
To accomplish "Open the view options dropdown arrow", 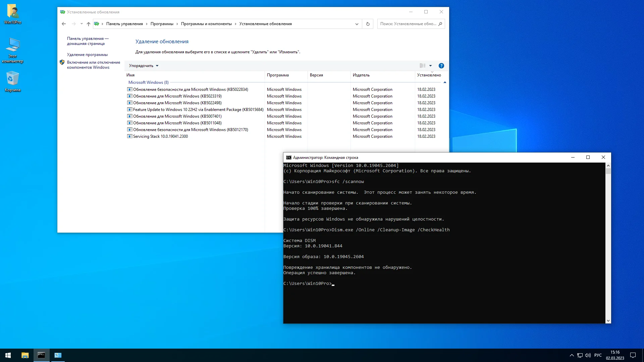I will [x=430, y=66].
